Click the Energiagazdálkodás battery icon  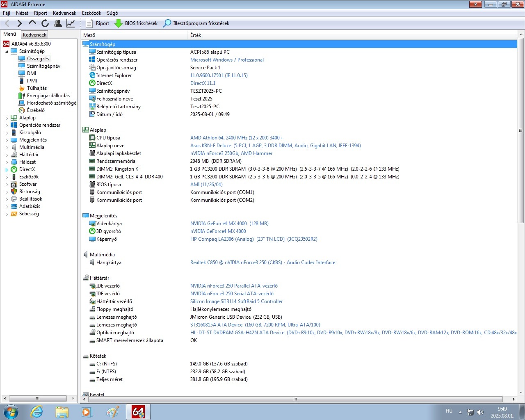22,96
